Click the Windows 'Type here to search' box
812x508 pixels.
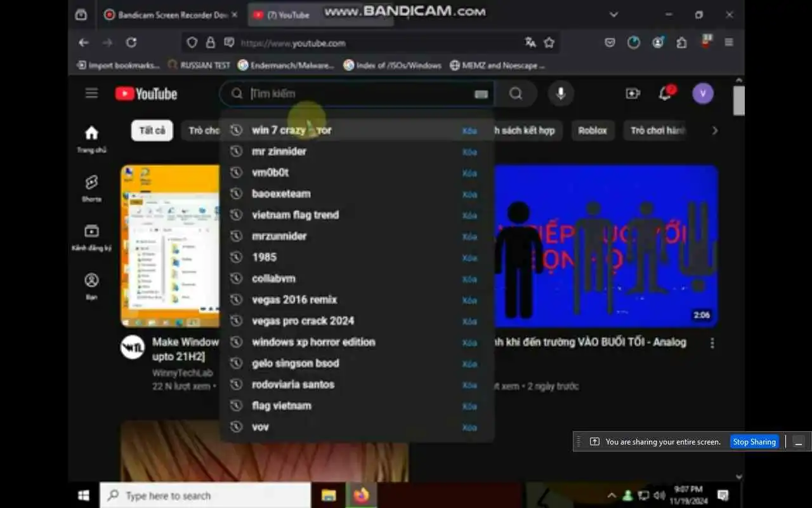205,495
